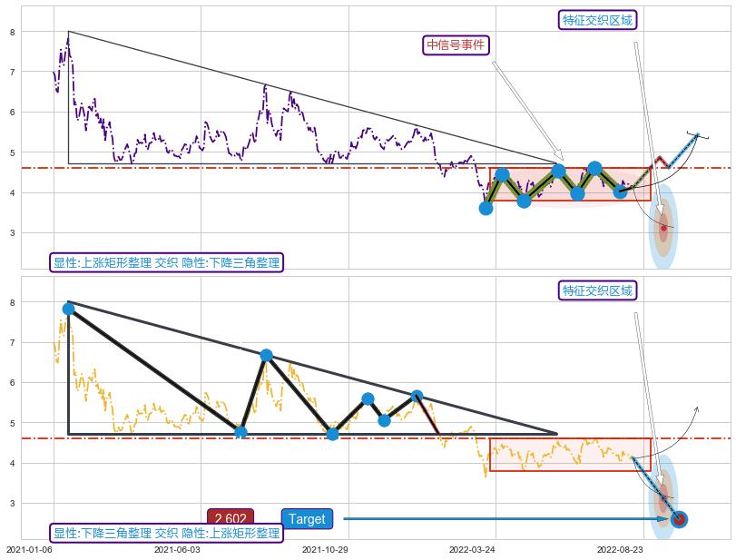This screenshot has height=560, width=736.
Task: Click the second peak blue dot in lower chart
Action: pos(266,355)
